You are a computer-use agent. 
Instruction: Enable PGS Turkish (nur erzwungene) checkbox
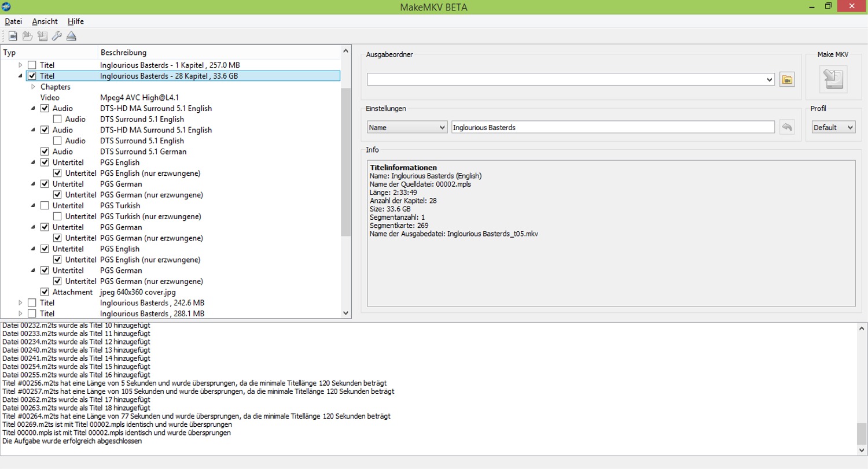coord(57,216)
